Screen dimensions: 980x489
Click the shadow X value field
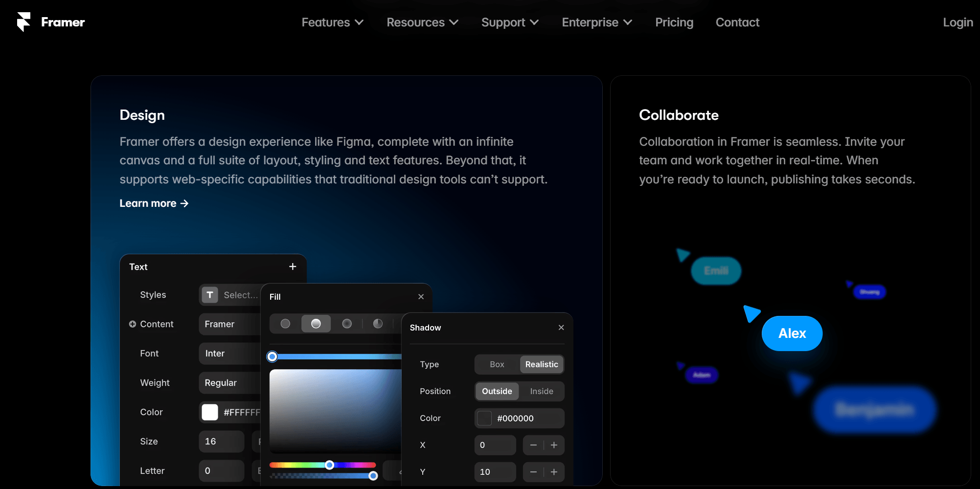point(495,445)
